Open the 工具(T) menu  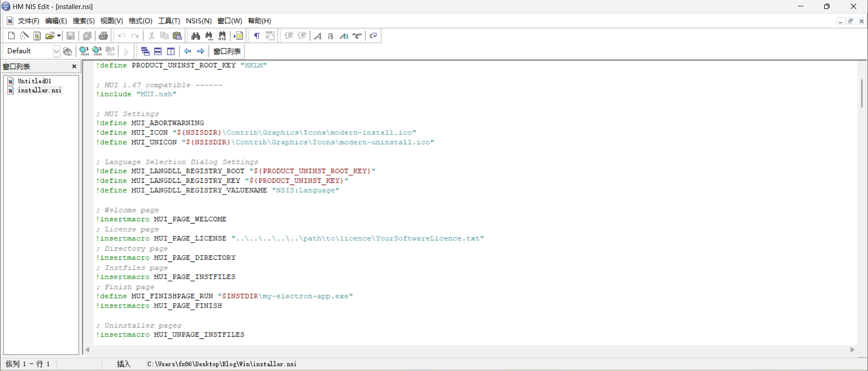tap(169, 21)
